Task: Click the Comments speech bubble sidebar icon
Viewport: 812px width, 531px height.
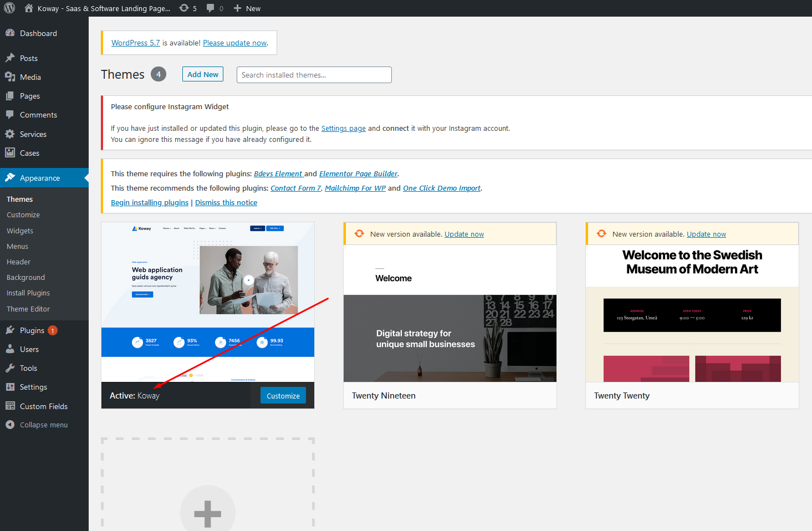Action: pyautogui.click(x=10, y=115)
